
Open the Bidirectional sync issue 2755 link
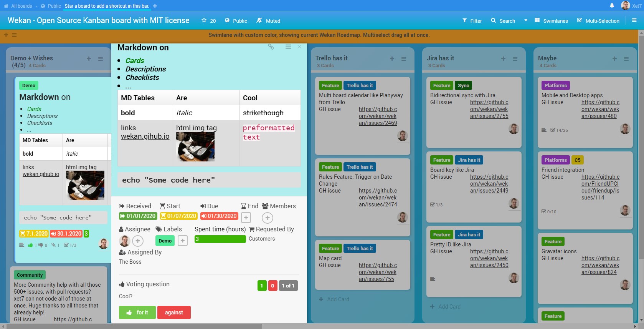click(x=489, y=109)
